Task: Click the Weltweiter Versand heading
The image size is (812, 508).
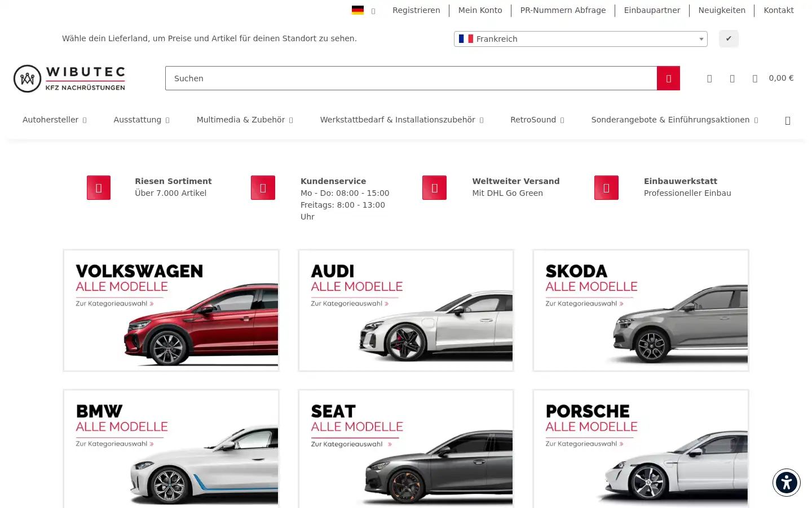Action: pyautogui.click(x=516, y=181)
